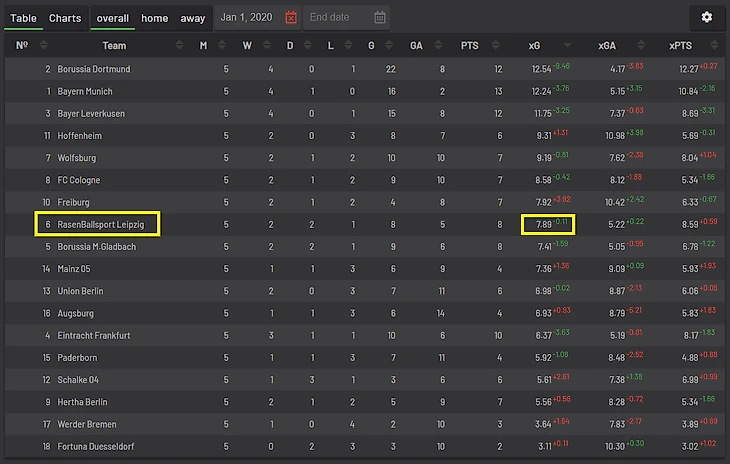Open Borussia Dortmund team link
Image resolution: width=730 pixels, height=464 pixels.
click(94, 69)
